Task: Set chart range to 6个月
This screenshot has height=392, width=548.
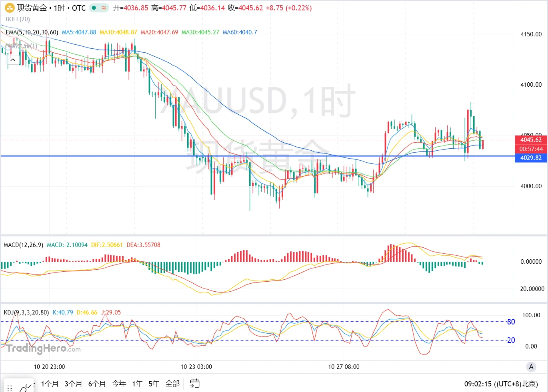Action: 97,384
